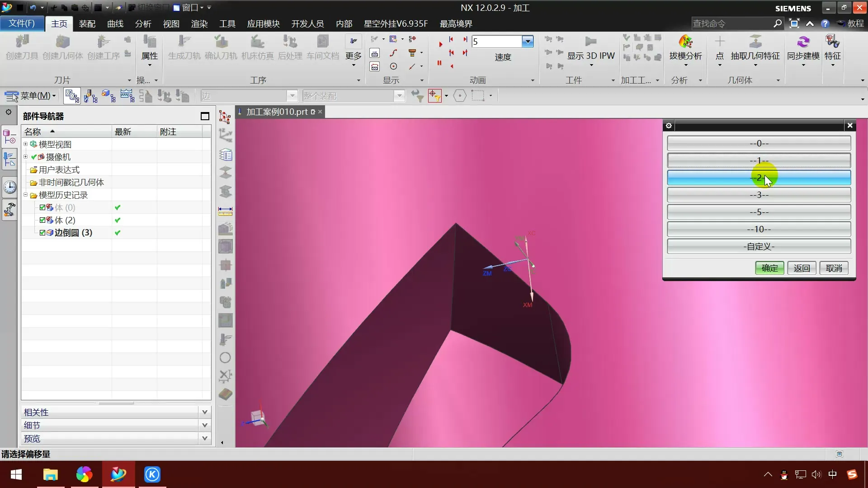The image size is (868, 488).
Task: Click the Point (点) tool icon
Action: point(720,42)
